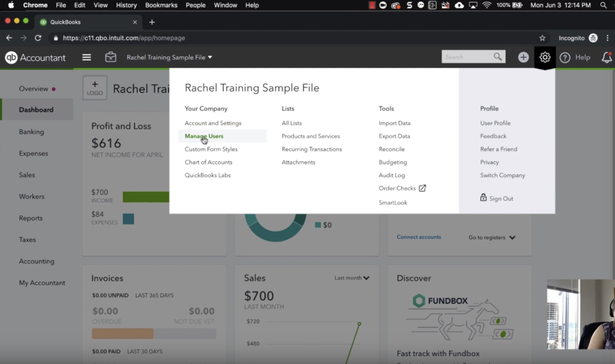Go to QuickBooks Labs

pyautogui.click(x=207, y=175)
